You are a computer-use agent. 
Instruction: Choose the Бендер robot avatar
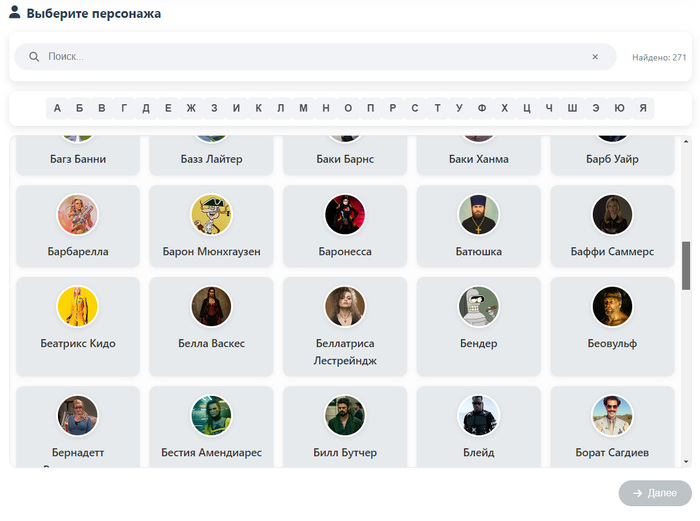point(479,307)
